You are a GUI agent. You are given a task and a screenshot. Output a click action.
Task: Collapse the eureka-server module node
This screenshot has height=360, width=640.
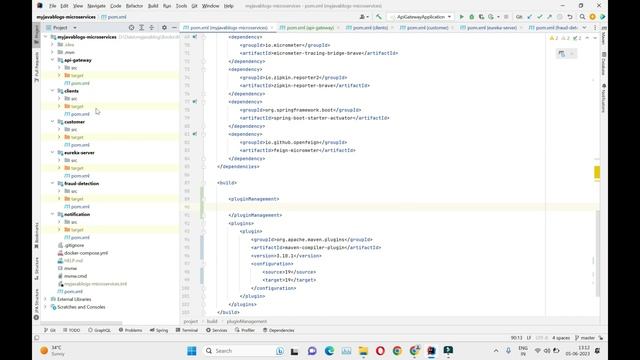tap(52, 153)
